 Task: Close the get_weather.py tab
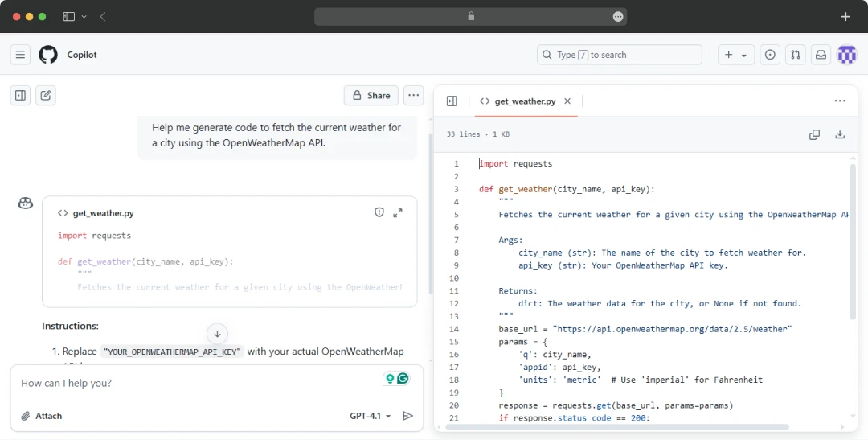point(567,101)
